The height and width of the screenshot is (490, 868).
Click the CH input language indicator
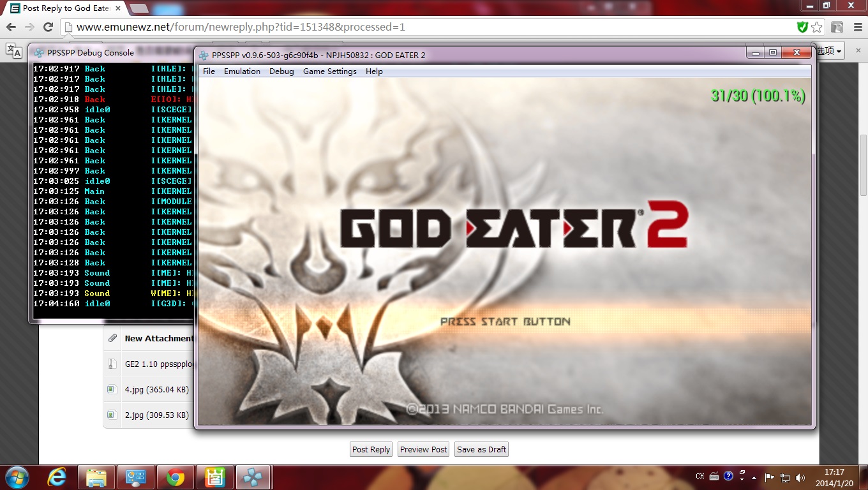[700, 477]
